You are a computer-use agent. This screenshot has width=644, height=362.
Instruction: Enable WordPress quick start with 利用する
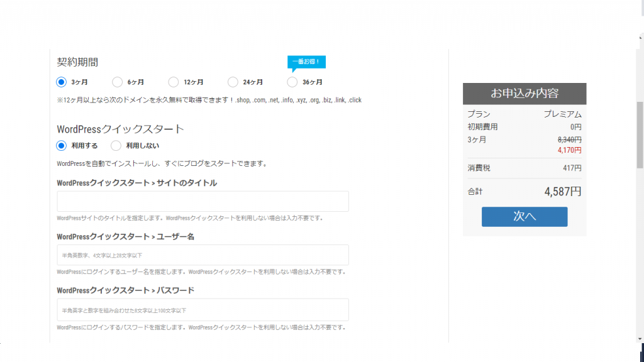[61, 146]
